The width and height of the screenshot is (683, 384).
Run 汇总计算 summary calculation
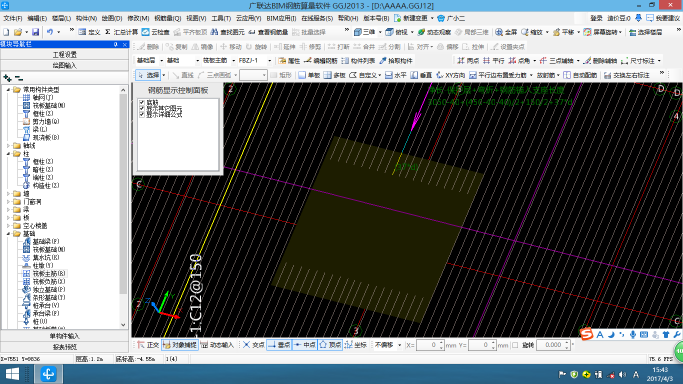tap(122, 32)
